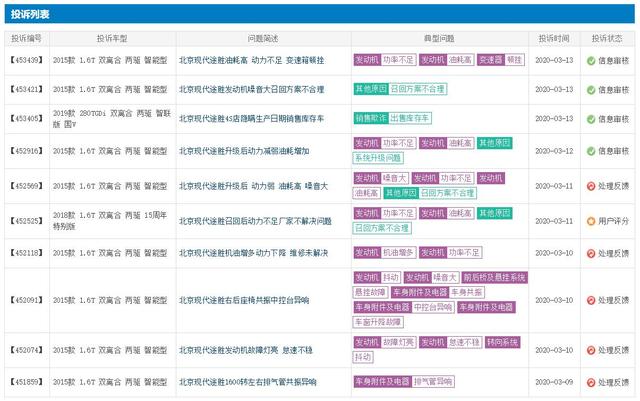Click 发动机 故障灯亮 tag
This screenshot has width=640, height=401.
385,342
